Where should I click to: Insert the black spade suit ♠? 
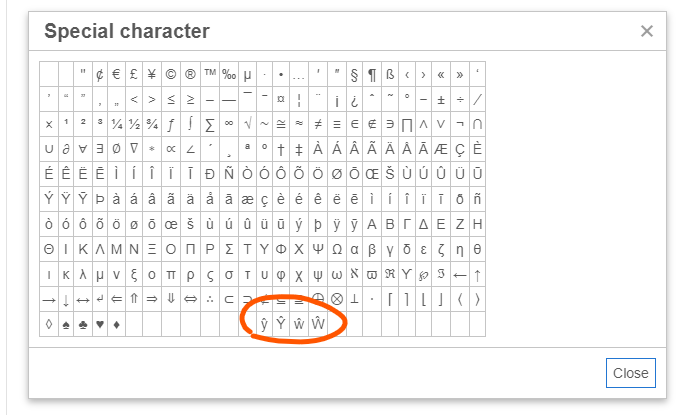click(67, 324)
